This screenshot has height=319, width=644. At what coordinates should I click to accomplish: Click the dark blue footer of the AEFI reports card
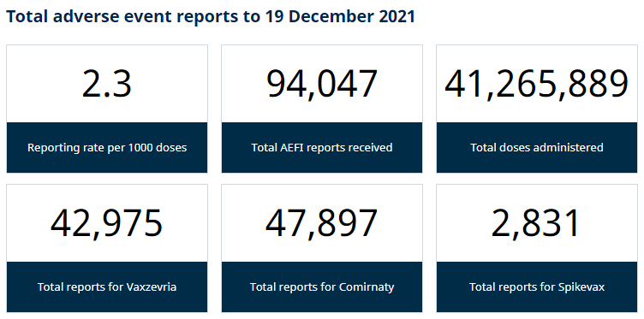tap(322, 148)
